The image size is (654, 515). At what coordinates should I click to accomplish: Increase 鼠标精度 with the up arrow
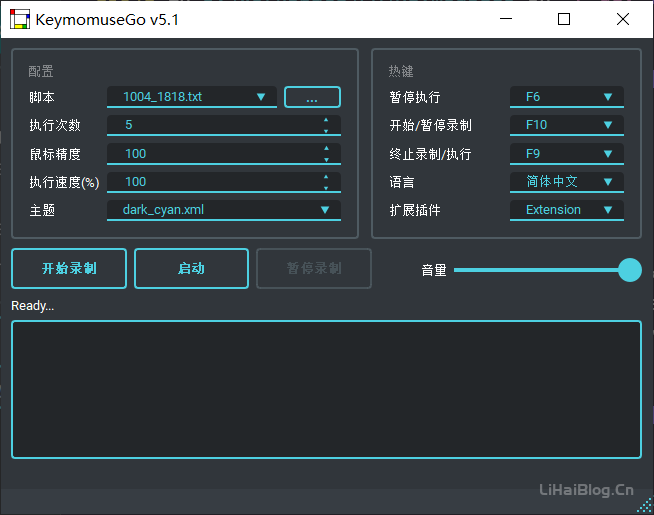pos(326,148)
